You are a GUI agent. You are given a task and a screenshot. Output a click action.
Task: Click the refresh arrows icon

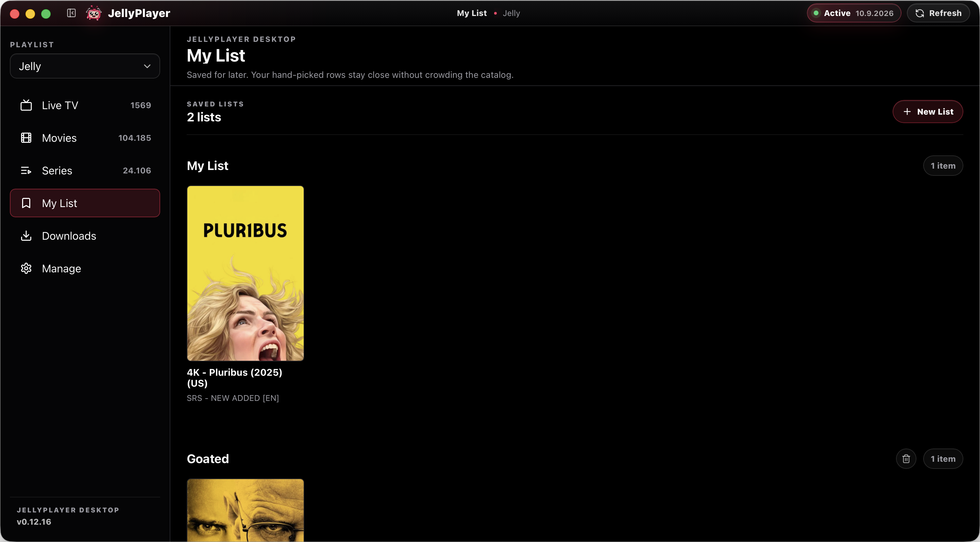coord(920,13)
